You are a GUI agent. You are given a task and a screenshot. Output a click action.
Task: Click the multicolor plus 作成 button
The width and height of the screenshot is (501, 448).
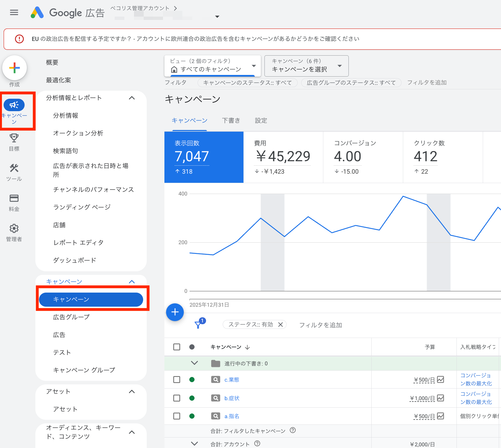14,68
